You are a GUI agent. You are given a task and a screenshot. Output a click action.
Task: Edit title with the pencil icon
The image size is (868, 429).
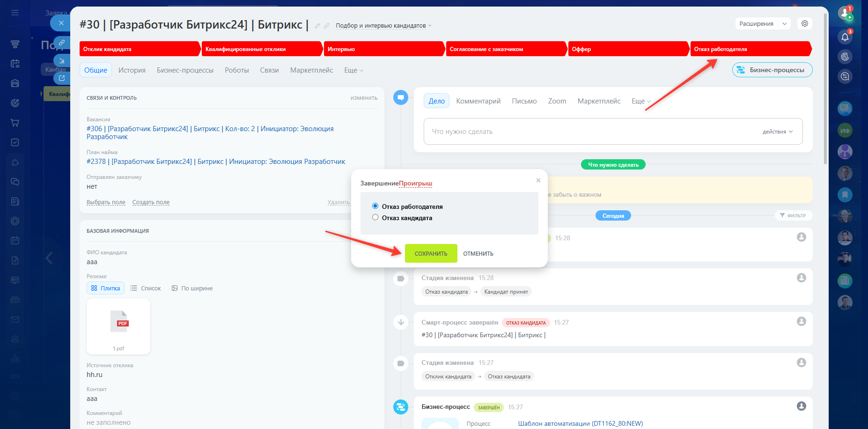coord(317,26)
